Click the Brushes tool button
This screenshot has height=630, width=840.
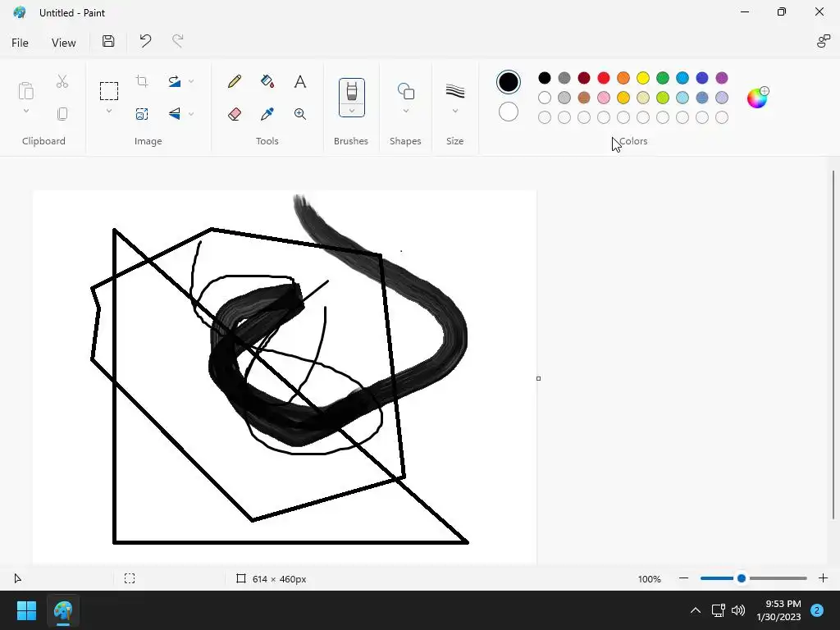(351, 91)
